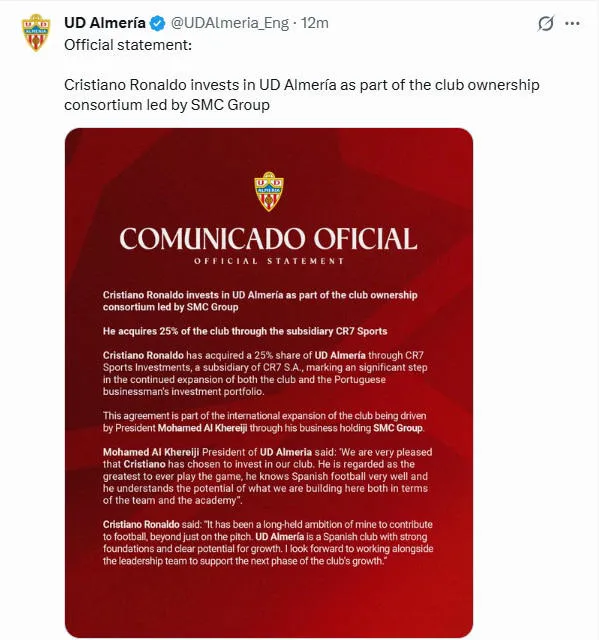The width and height of the screenshot is (599, 640).
Task: Click the COMUNICADO OFICIAL heading in image
Action: 268,239
